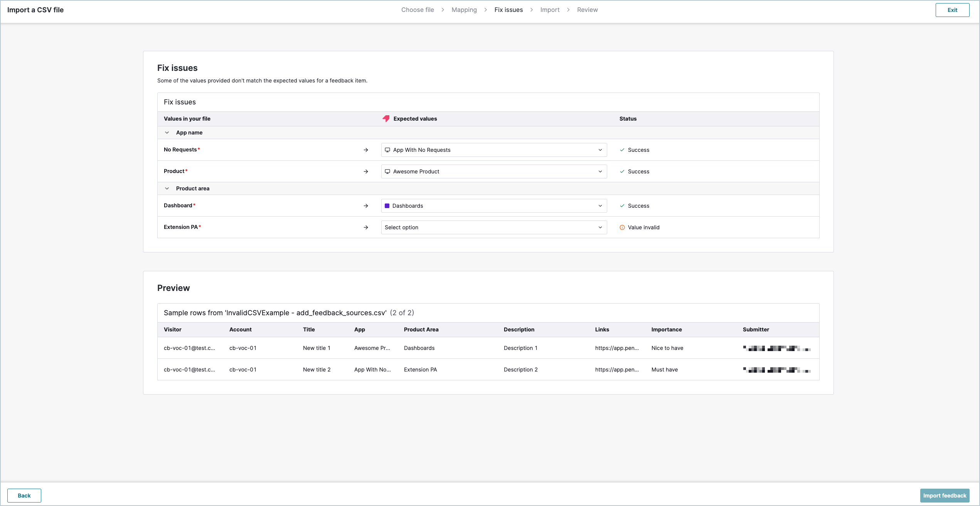Click monitor icon in Awesome Product field
The image size is (980, 506).
[x=387, y=171]
